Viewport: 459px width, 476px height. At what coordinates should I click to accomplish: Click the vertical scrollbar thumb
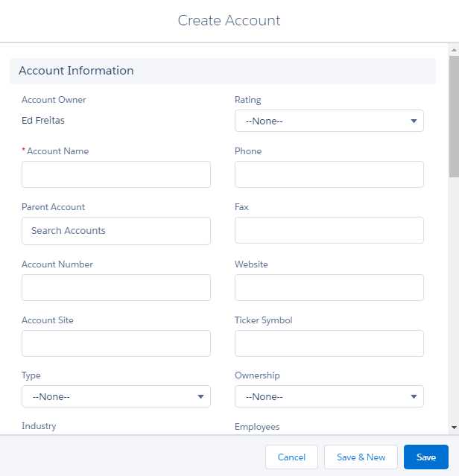pyautogui.click(x=454, y=116)
